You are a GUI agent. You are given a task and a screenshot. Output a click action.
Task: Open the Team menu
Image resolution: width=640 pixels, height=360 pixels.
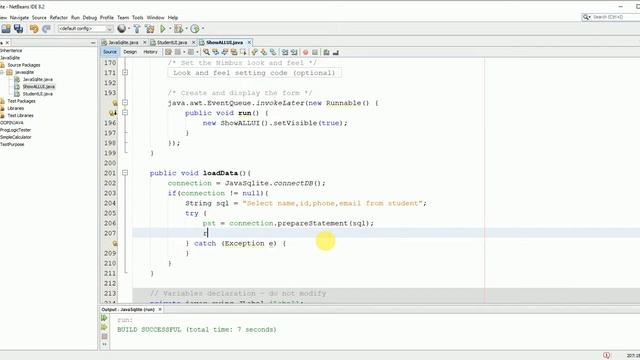[123, 18]
